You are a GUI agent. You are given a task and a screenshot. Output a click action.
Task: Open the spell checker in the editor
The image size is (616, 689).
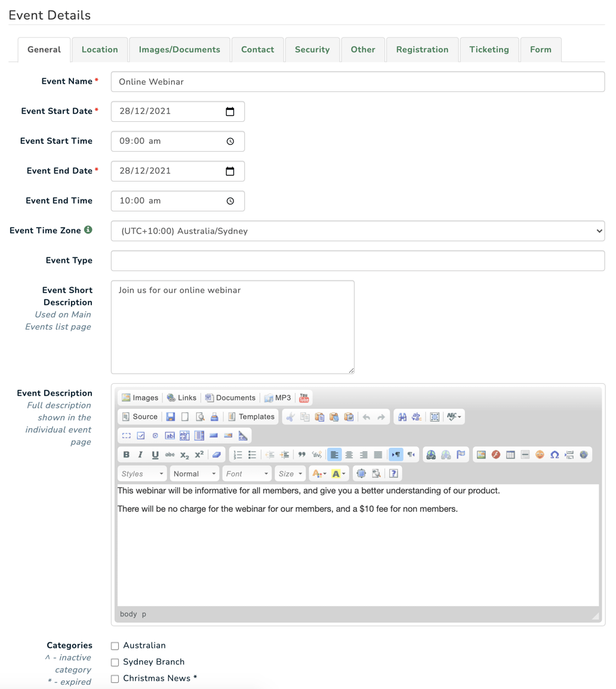tap(452, 416)
